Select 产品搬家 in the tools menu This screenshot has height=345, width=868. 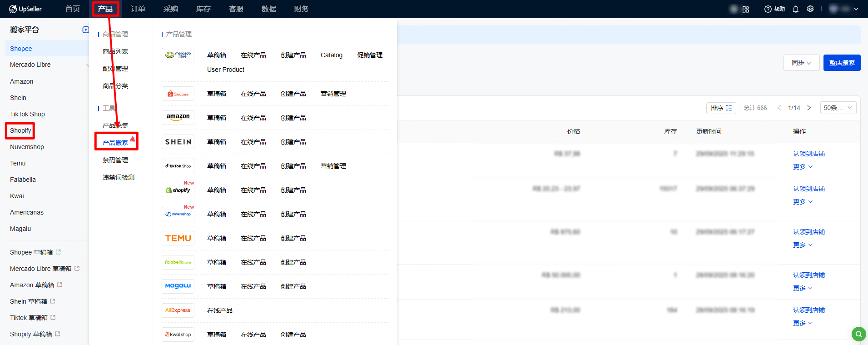coord(115,143)
